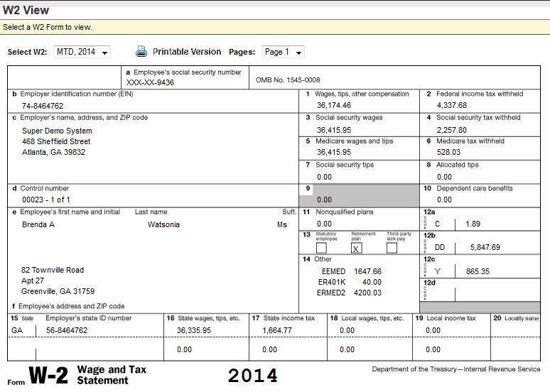Click the wages amount 36,174.46
The image size is (550, 392).
pos(334,105)
